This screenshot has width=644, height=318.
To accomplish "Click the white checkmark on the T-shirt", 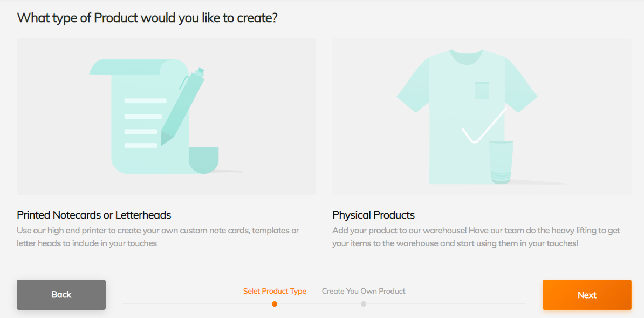I will point(484,126).
